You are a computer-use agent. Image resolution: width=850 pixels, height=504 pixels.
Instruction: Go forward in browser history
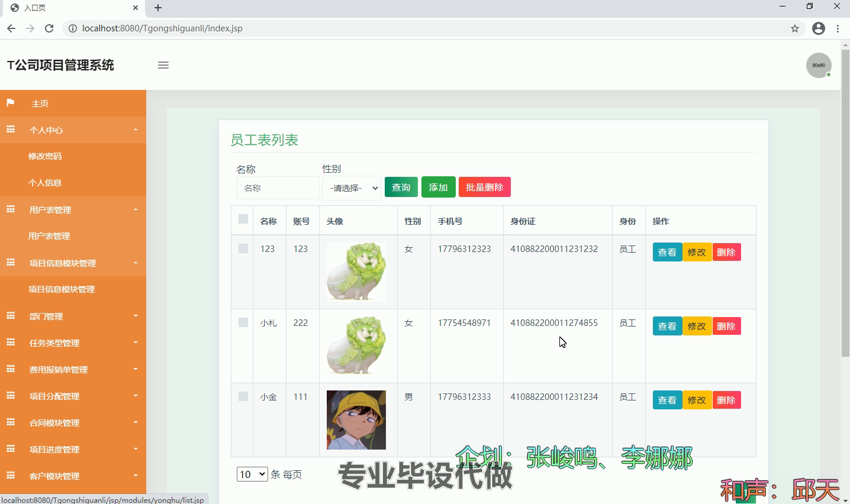30,28
